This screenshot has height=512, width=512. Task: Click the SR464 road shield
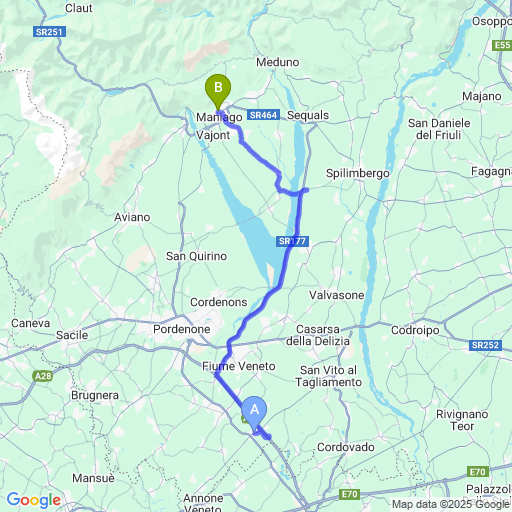[x=263, y=115]
